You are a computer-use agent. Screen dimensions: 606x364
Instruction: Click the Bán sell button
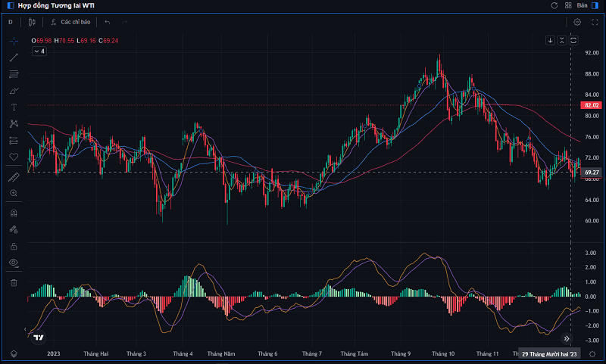[x=582, y=5]
